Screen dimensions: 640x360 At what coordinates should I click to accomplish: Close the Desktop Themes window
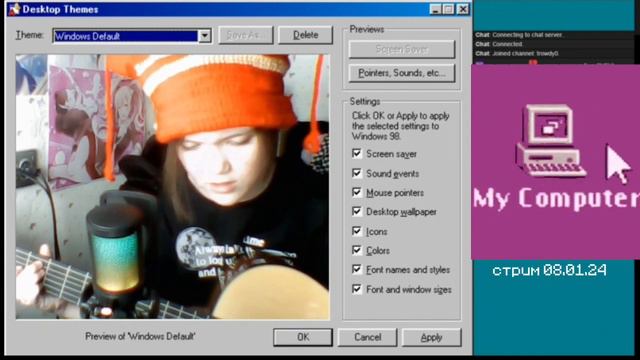[x=462, y=9]
